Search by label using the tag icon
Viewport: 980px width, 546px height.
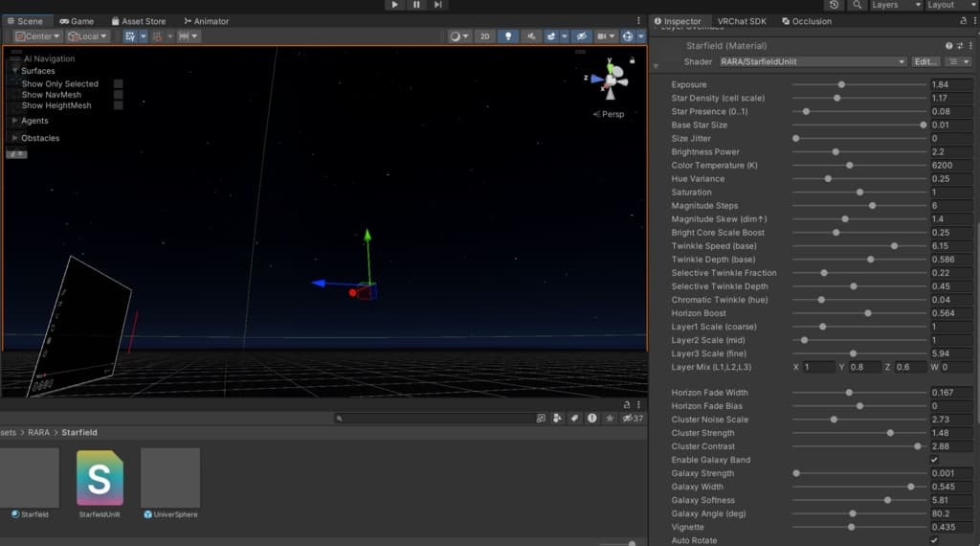[574, 418]
